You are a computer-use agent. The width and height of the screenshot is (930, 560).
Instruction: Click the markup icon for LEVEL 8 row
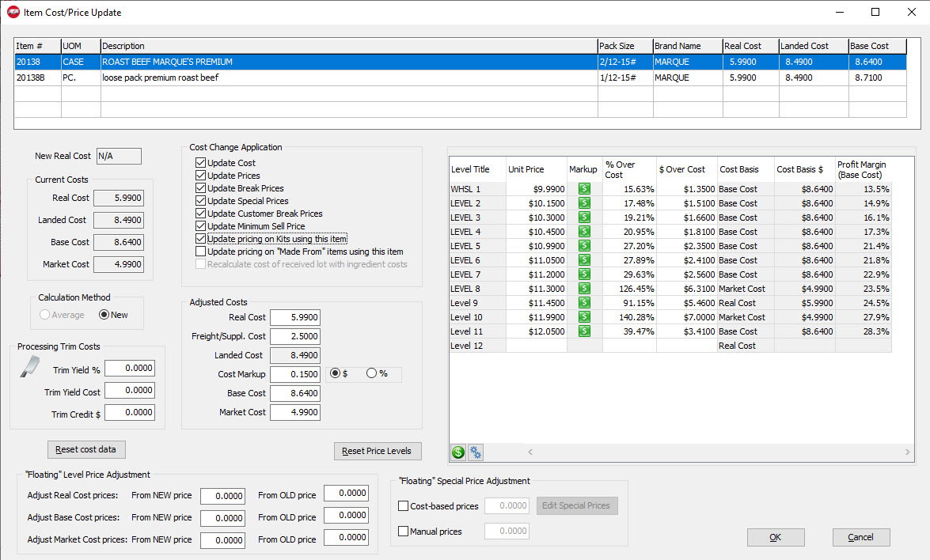click(584, 289)
